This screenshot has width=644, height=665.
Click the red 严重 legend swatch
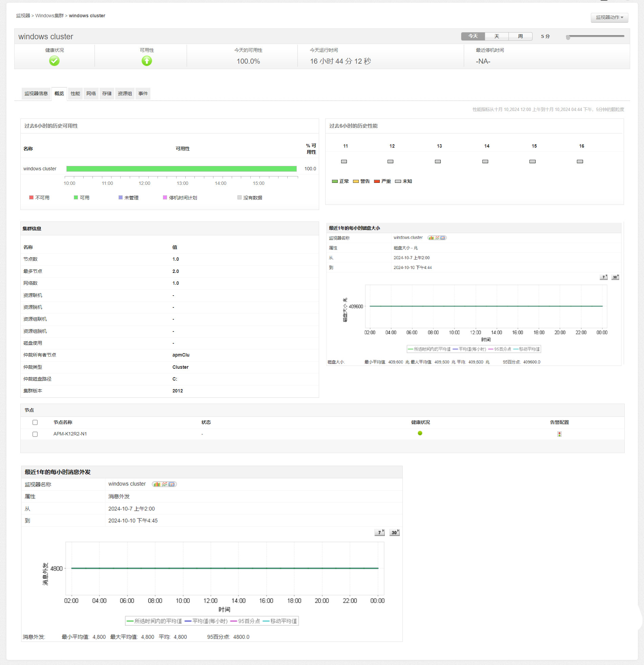click(x=377, y=181)
